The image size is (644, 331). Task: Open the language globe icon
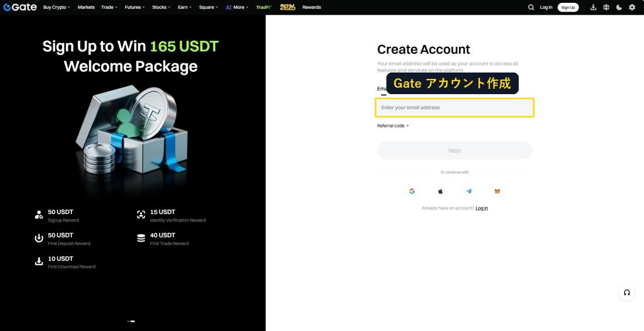coord(606,8)
